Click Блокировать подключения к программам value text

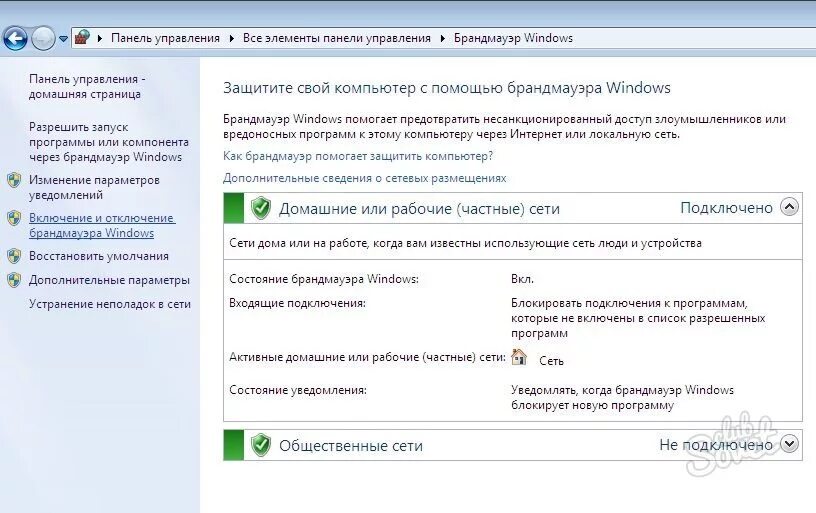pyautogui.click(x=638, y=318)
